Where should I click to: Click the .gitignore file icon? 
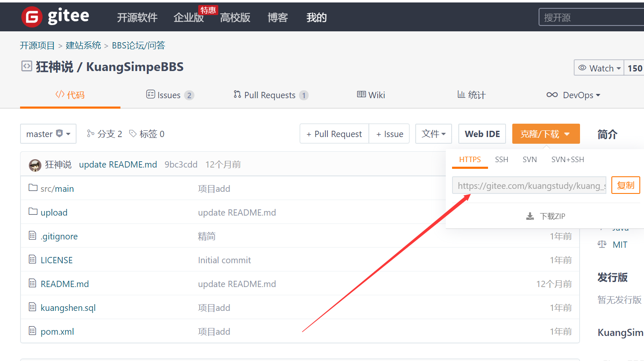click(x=33, y=236)
